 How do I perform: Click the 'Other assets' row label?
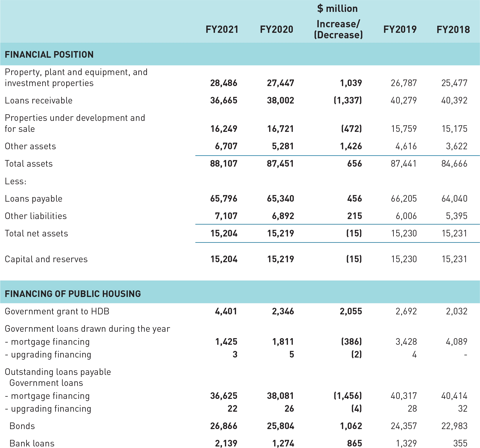30,146
